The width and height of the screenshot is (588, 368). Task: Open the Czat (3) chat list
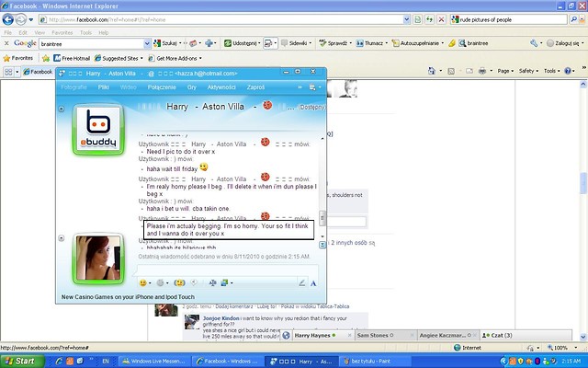coord(497,335)
